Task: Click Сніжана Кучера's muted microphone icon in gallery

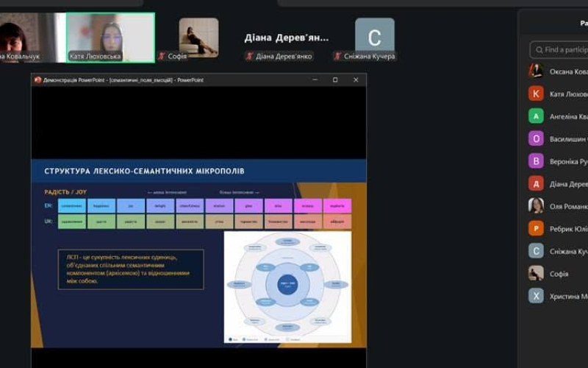Action: click(x=337, y=57)
